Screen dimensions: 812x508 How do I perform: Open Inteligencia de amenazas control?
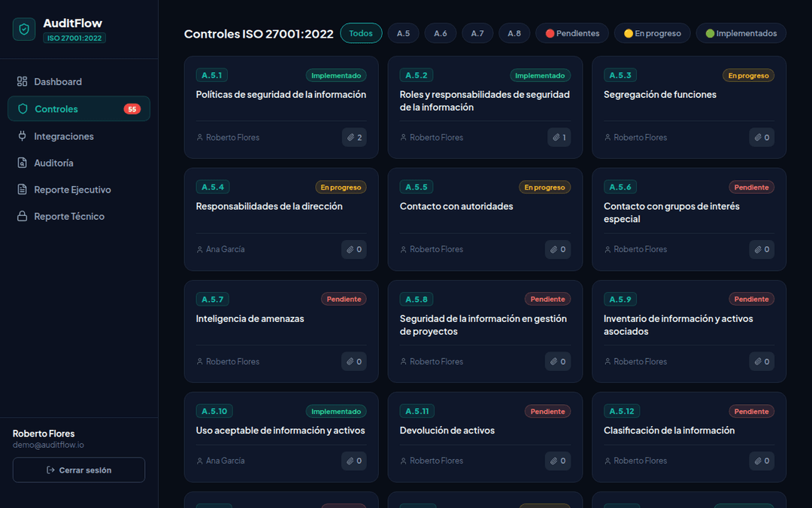point(250,319)
